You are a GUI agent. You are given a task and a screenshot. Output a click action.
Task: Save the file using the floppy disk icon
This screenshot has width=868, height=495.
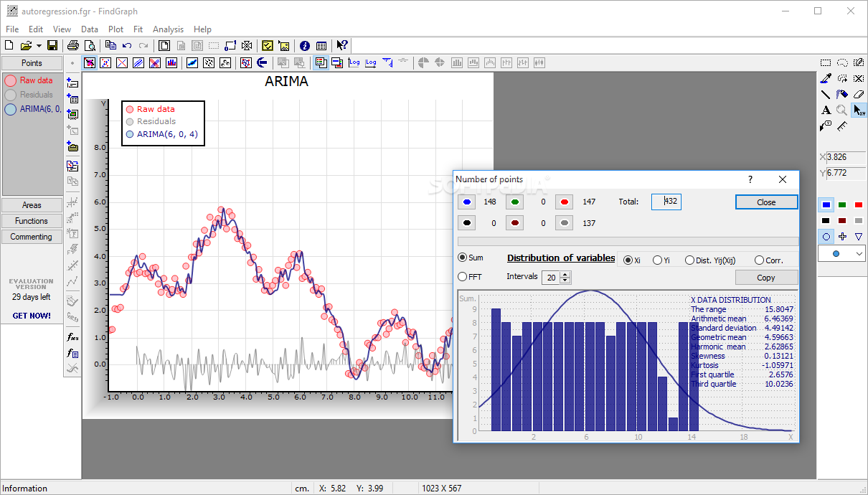tap(52, 45)
